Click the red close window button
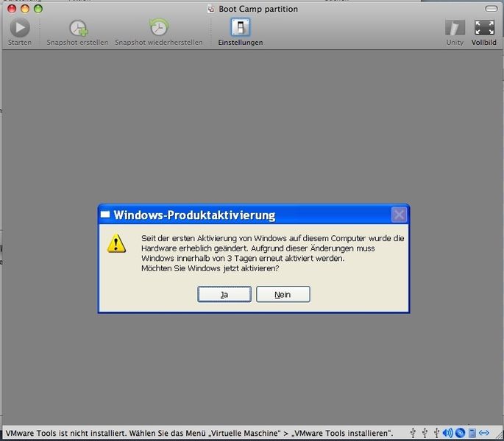The height and width of the screenshot is (441, 504). click(12, 9)
